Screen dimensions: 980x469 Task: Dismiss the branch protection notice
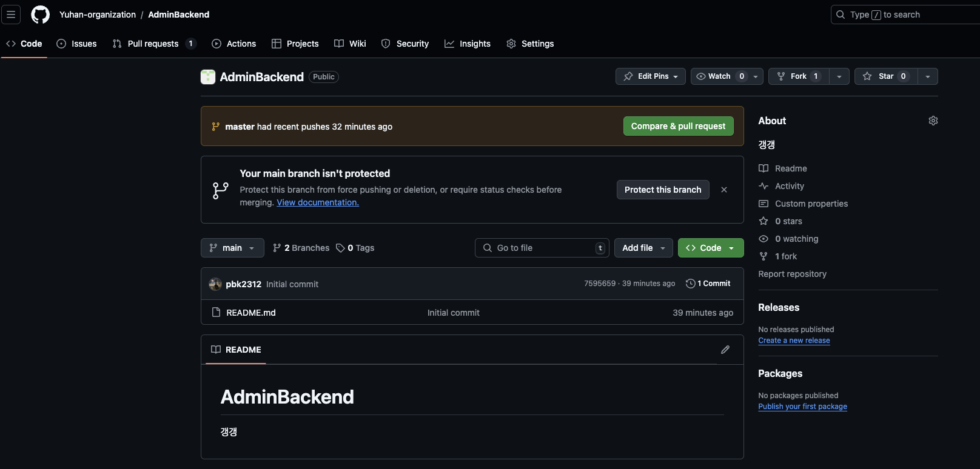[x=724, y=190]
